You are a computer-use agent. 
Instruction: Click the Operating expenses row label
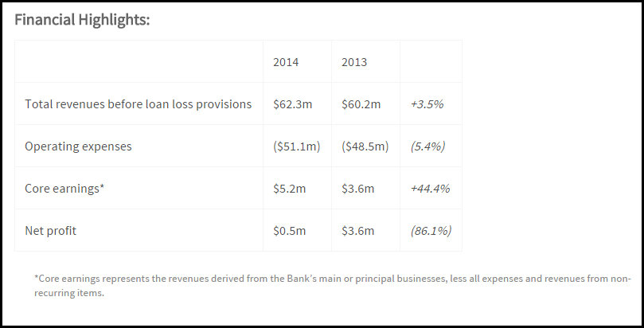pos(78,146)
